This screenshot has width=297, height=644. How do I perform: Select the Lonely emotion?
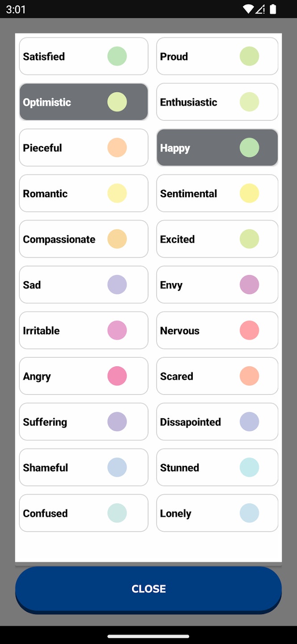click(217, 513)
